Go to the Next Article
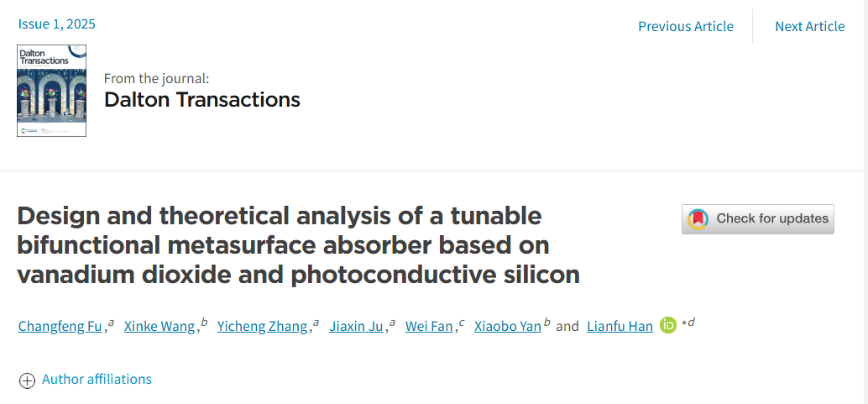 pyautogui.click(x=810, y=26)
